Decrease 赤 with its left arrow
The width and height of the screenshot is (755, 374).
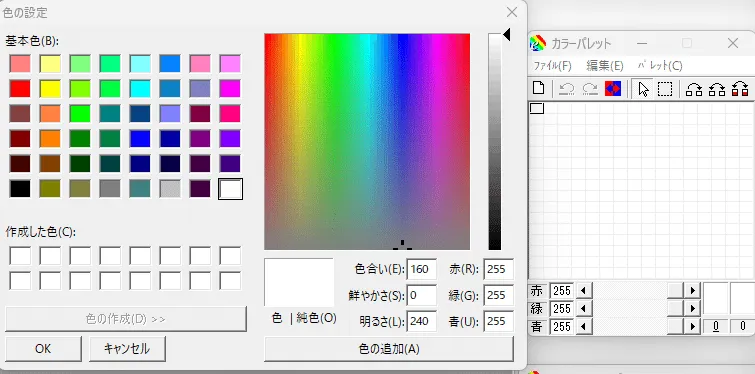(x=584, y=290)
